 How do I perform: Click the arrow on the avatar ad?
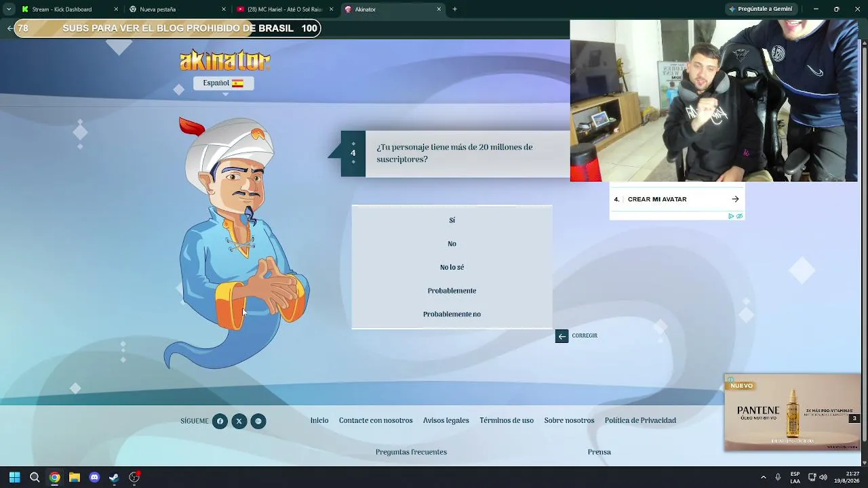pos(735,199)
